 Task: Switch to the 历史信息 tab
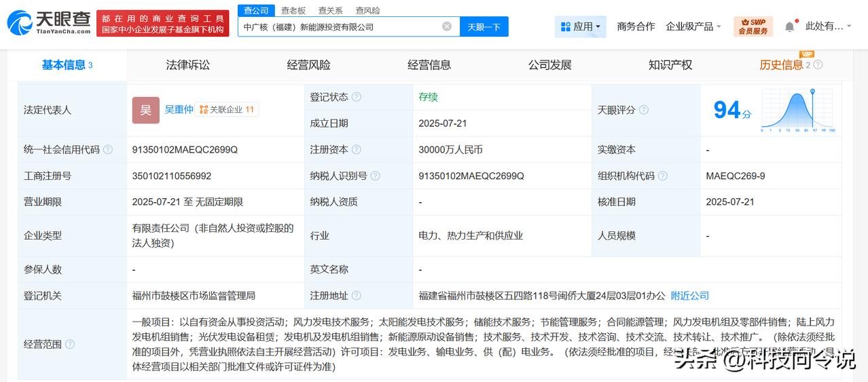click(781, 65)
